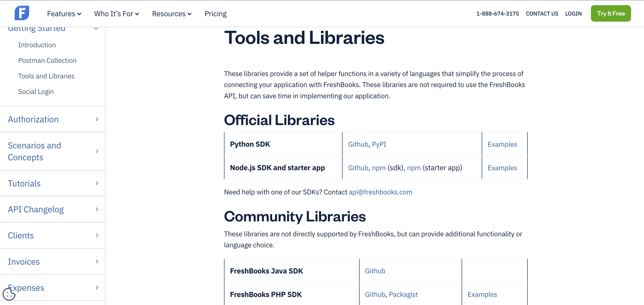The height and width of the screenshot is (305, 644).
Task: Open the CONTACT US link
Action: pos(542,14)
